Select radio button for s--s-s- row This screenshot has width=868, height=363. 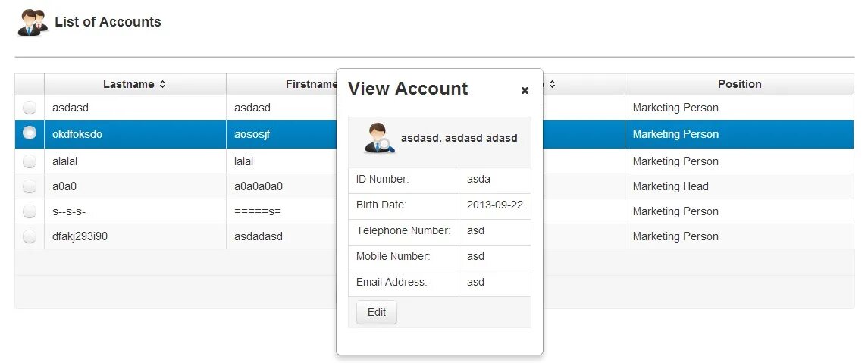(30, 211)
